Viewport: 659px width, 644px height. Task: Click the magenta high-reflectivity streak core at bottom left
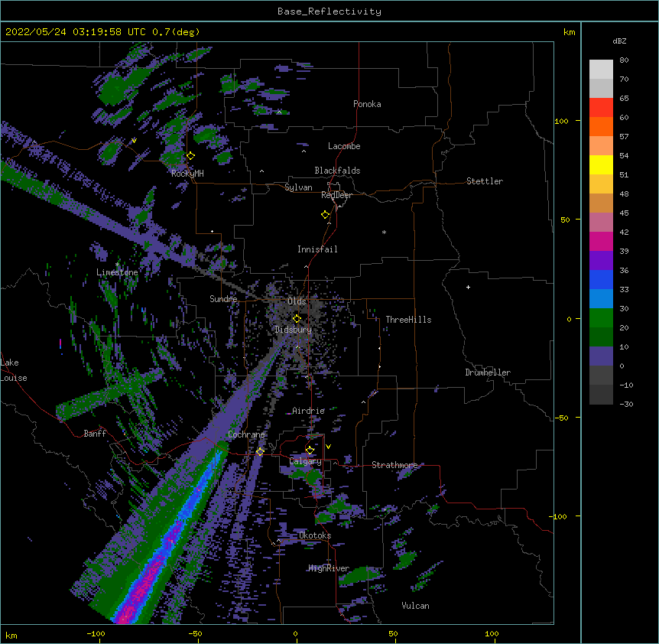(x=145, y=583)
